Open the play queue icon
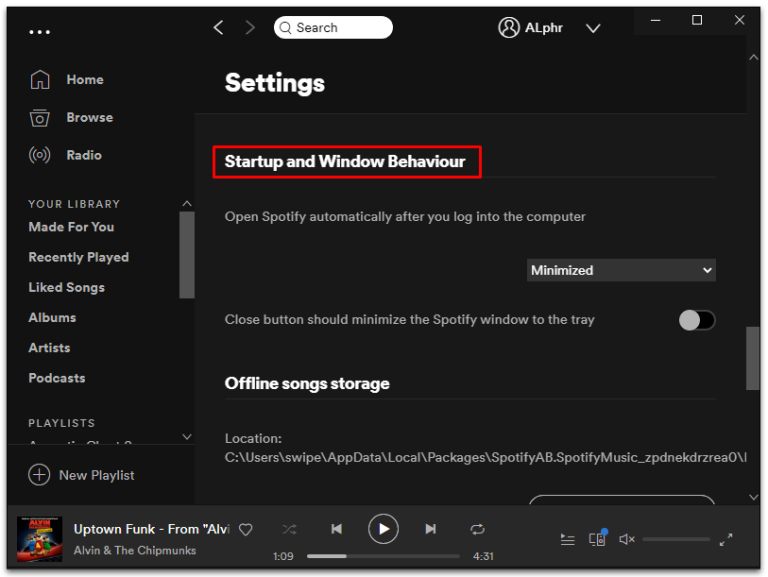The image size is (768, 577). pos(567,539)
